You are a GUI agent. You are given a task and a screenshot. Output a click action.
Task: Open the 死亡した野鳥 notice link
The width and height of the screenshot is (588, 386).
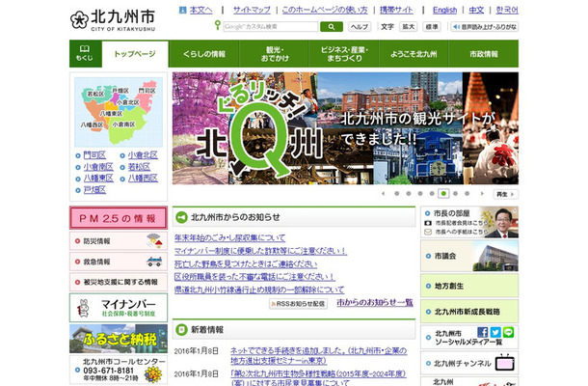[x=246, y=264]
